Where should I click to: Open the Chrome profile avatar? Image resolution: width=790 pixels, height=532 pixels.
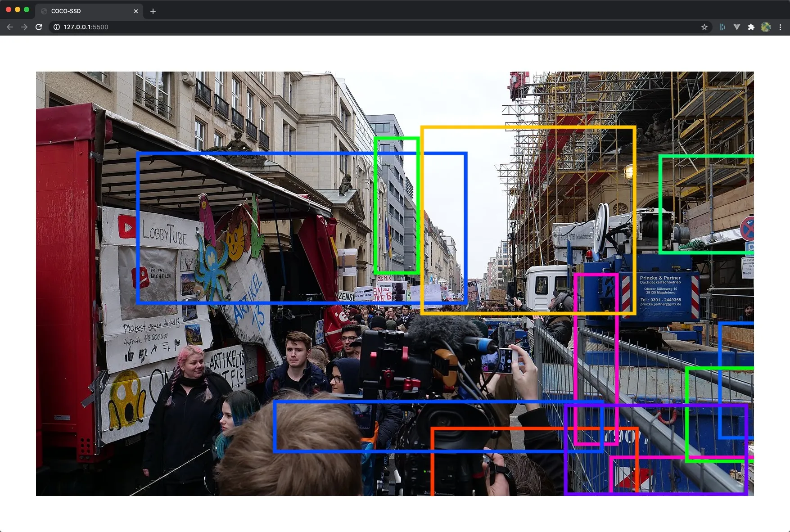coord(766,27)
